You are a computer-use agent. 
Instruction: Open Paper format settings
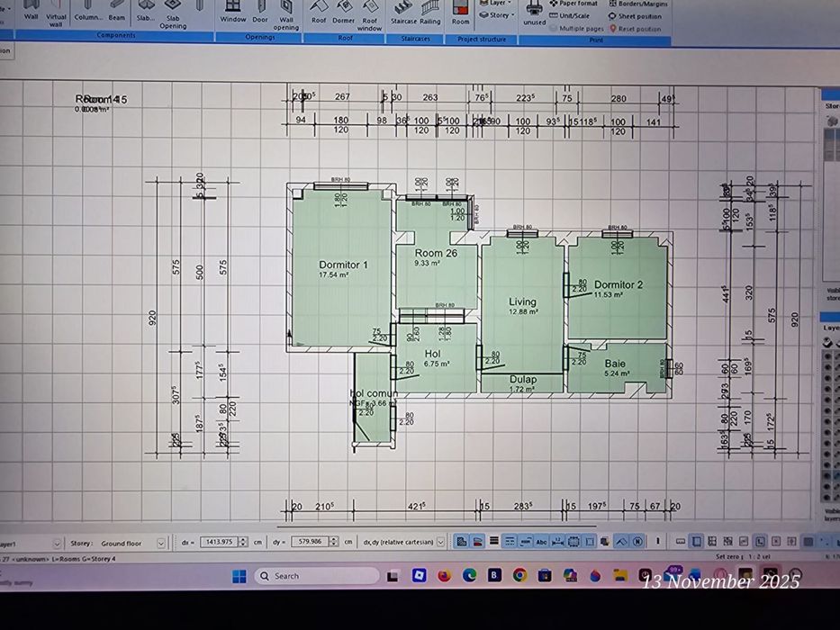point(574,4)
